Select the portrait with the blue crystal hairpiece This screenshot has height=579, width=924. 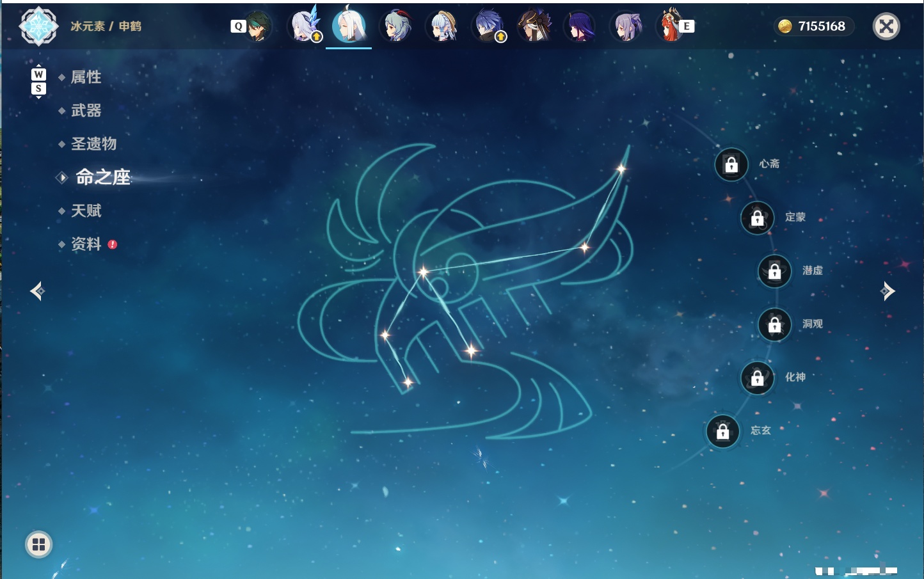coord(305,26)
